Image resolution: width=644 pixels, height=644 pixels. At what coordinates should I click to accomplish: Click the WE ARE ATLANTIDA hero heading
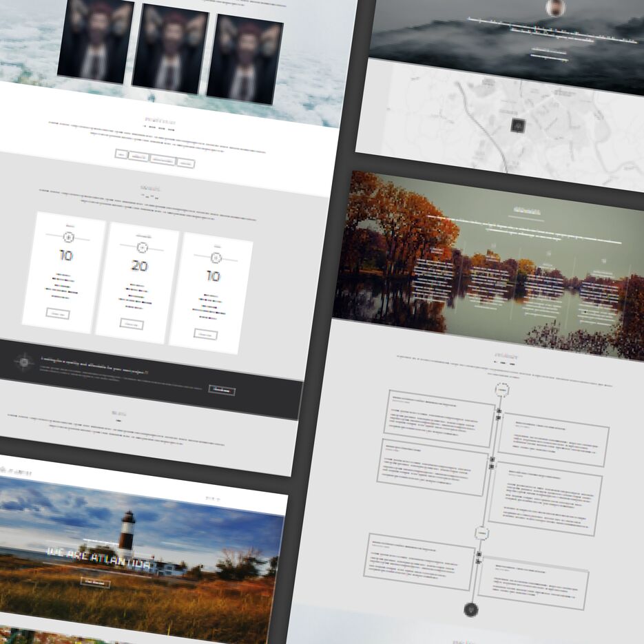pyautogui.click(x=99, y=558)
